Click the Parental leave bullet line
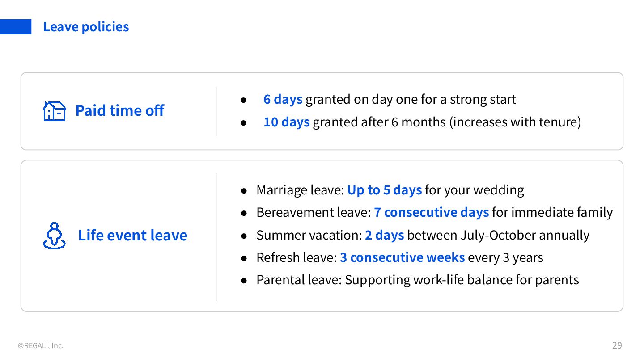 pos(417,280)
